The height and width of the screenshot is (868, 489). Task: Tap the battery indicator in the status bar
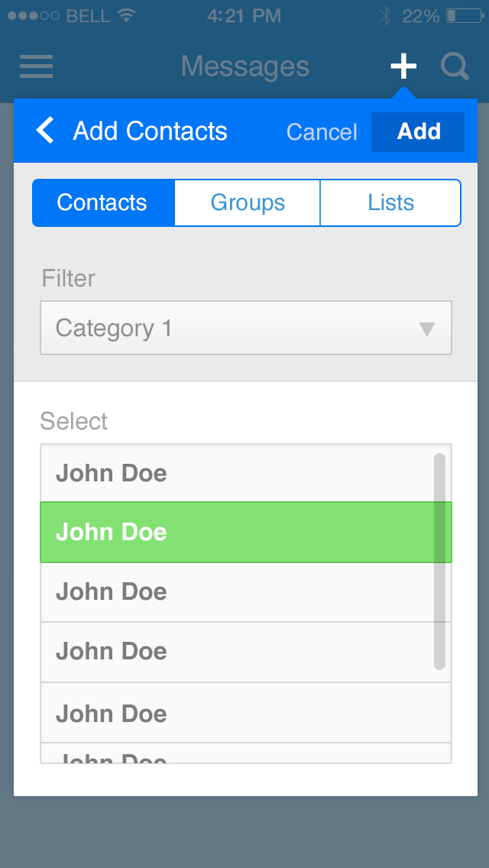tap(464, 15)
